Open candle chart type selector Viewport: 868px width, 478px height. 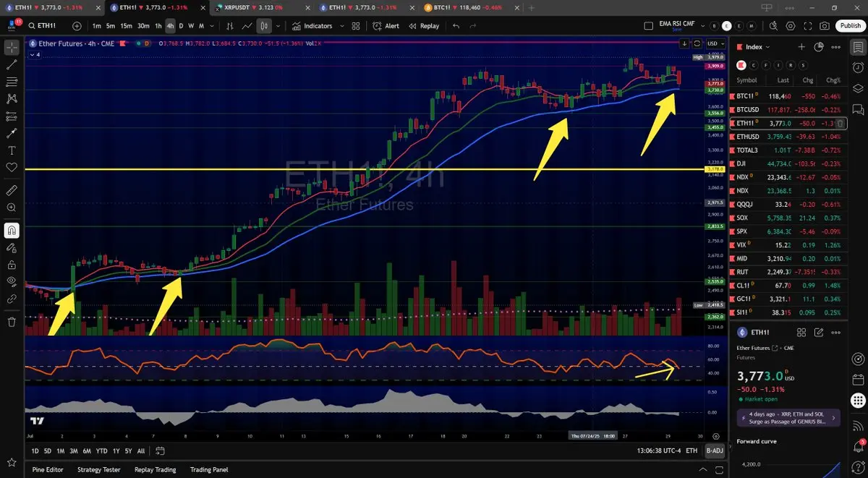tap(264, 25)
